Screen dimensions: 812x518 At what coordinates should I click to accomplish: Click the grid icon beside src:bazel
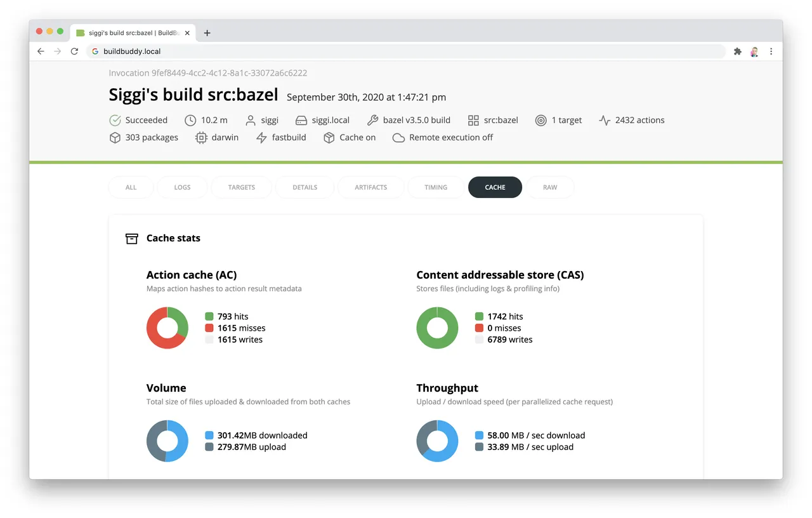tap(473, 120)
